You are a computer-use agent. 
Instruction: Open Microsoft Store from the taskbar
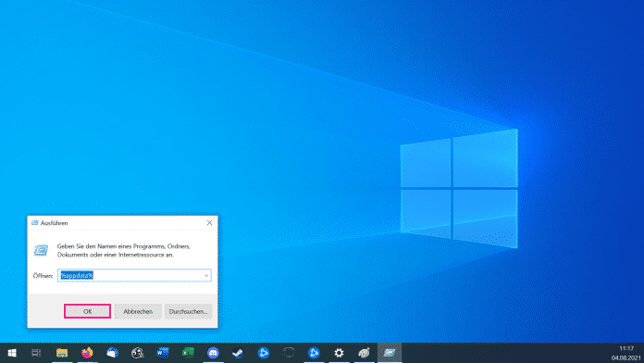[x=113, y=353]
